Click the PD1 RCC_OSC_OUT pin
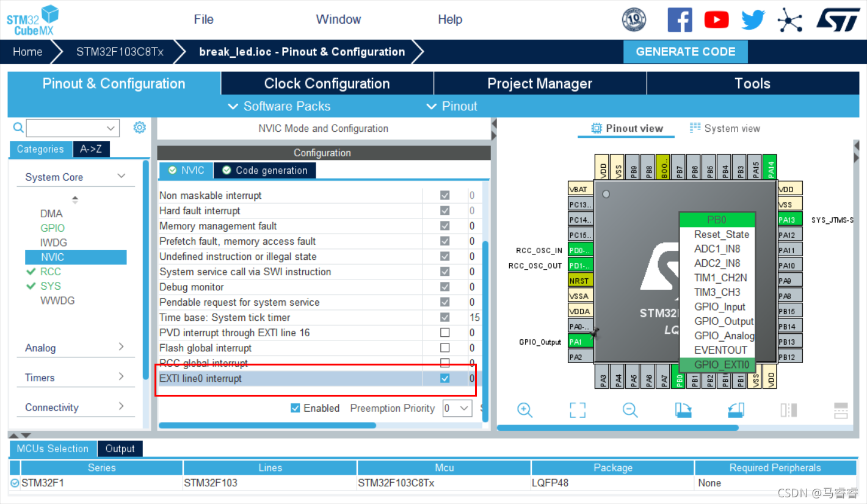This screenshot has width=867, height=504. coord(581,265)
